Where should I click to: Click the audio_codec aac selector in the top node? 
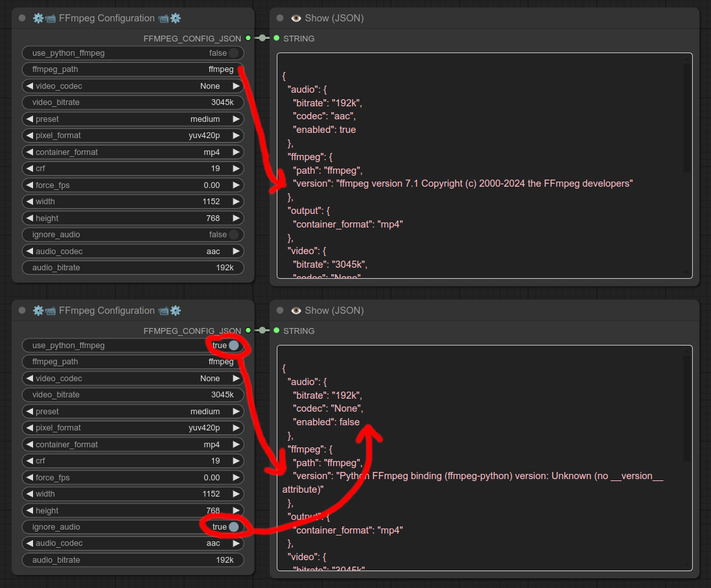133,252
